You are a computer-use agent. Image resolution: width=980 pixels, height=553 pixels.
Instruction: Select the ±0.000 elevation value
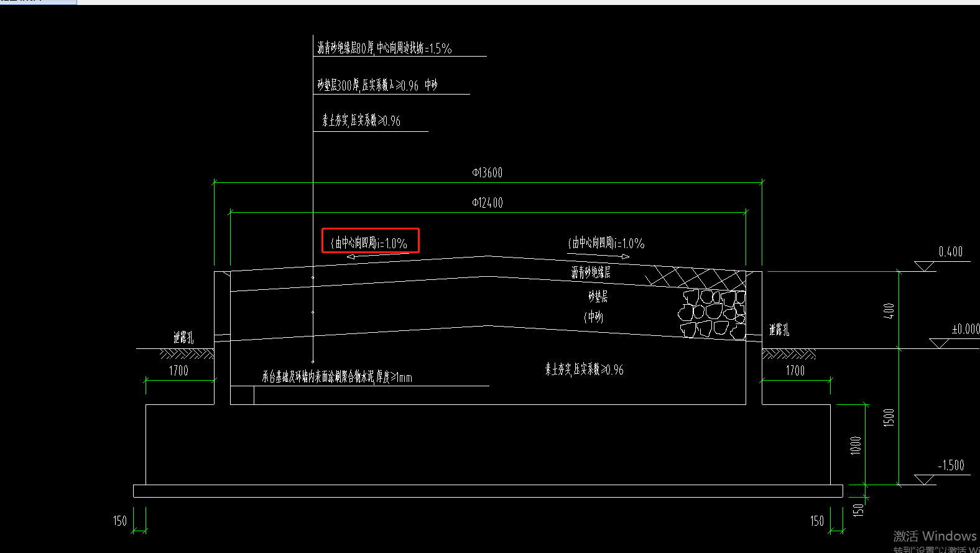pos(966,328)
